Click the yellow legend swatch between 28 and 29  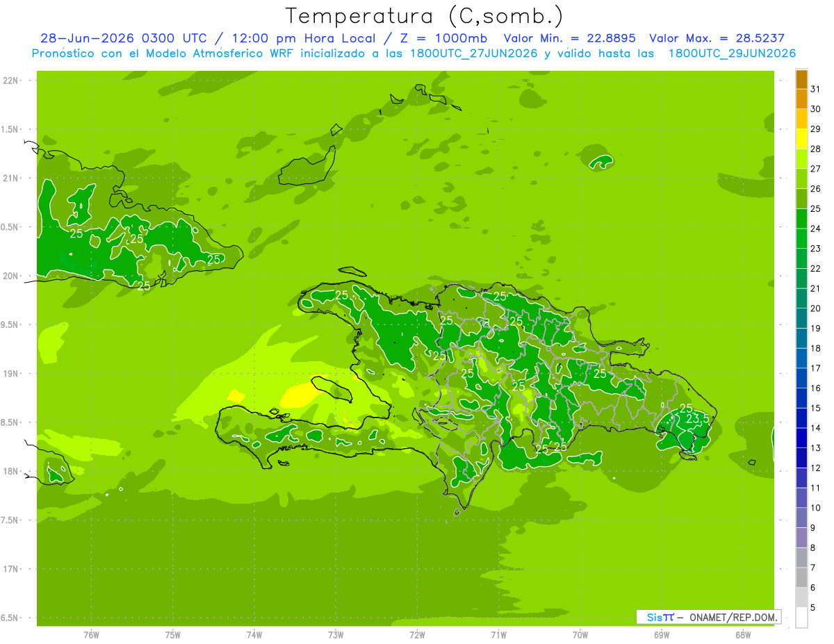pos(801,139)
